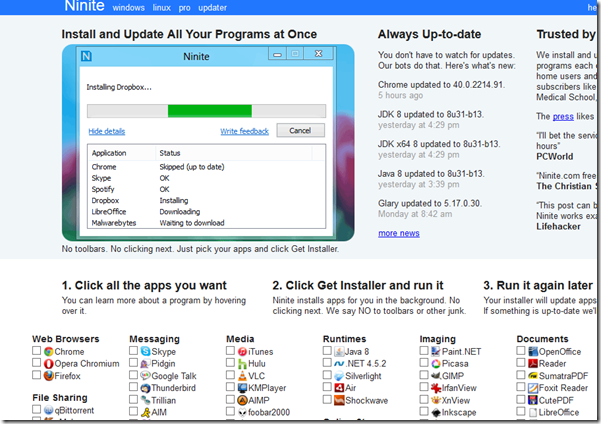The height and width of the screenshot is (424, 601).
Task: Click the Paint.NET icon
Action: [436, 352]
